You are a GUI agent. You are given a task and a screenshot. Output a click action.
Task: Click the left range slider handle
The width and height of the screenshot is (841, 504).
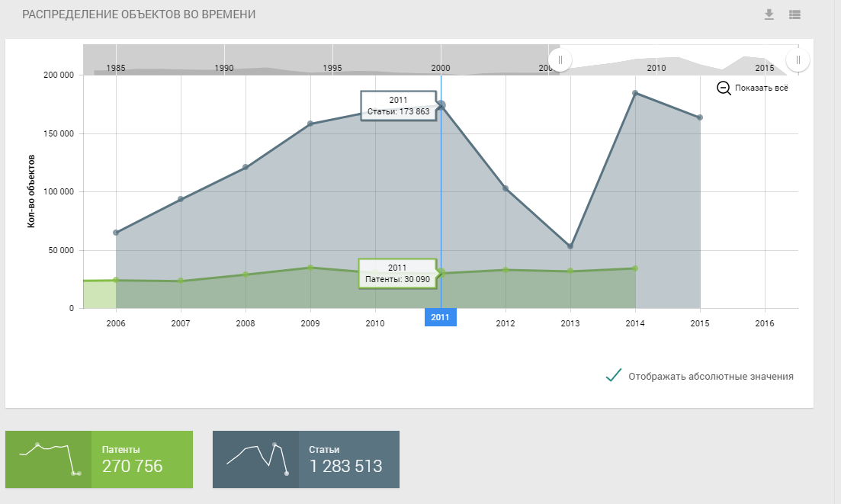pos(560,59)
